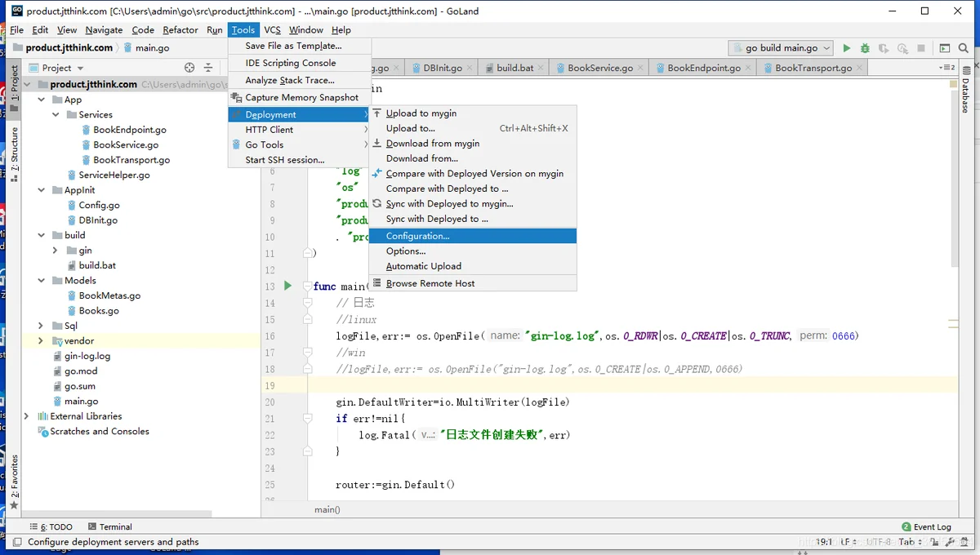This screenshot has width=980, height=555.
Task: Click Collapse All icon in Project panel
Action: (208, 68)
